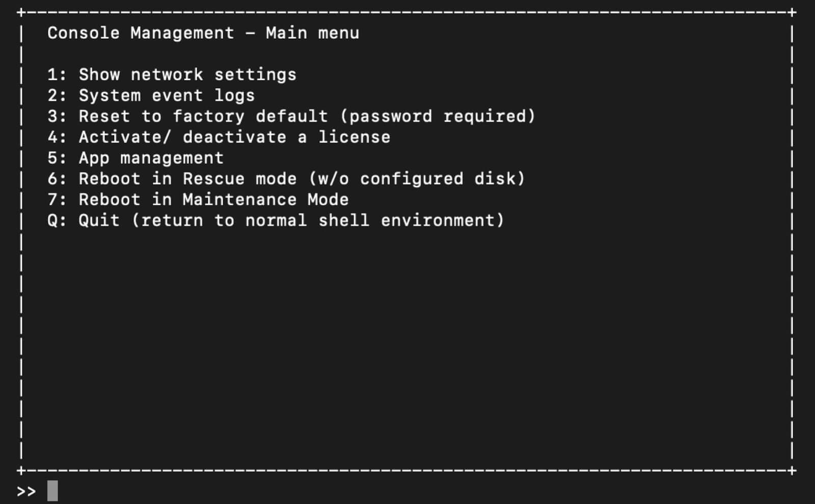Click the "7:" option number label
The width and height of the screenshot is (815, 504).
[57, 200]
